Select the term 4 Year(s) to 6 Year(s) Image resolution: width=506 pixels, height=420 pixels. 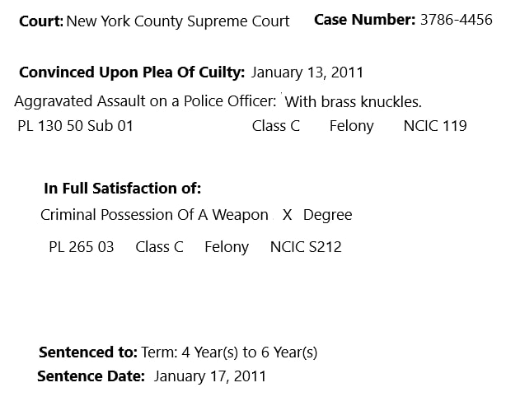pos(229,352)
